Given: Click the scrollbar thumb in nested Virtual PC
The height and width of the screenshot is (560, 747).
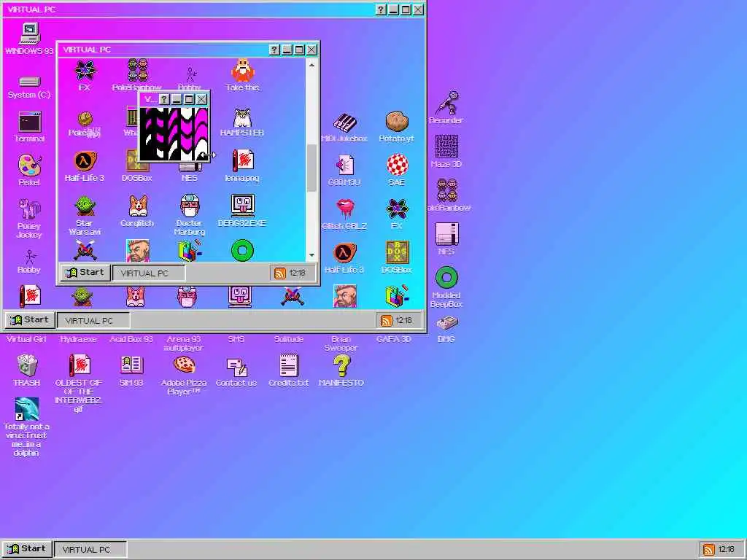Looking at the screenshot, I should click(311, 168).
